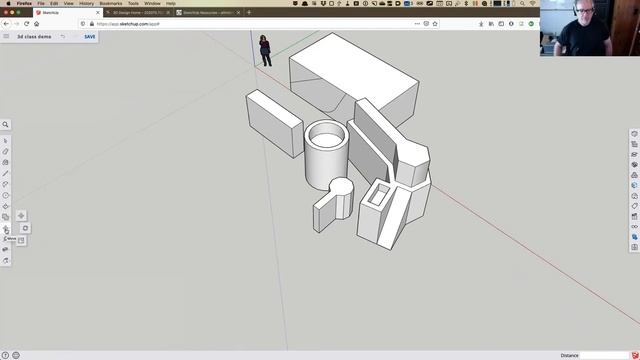Screen dimensions: 640x360
Task: Open the Bookmarks menu
Action: pos(111,3)
